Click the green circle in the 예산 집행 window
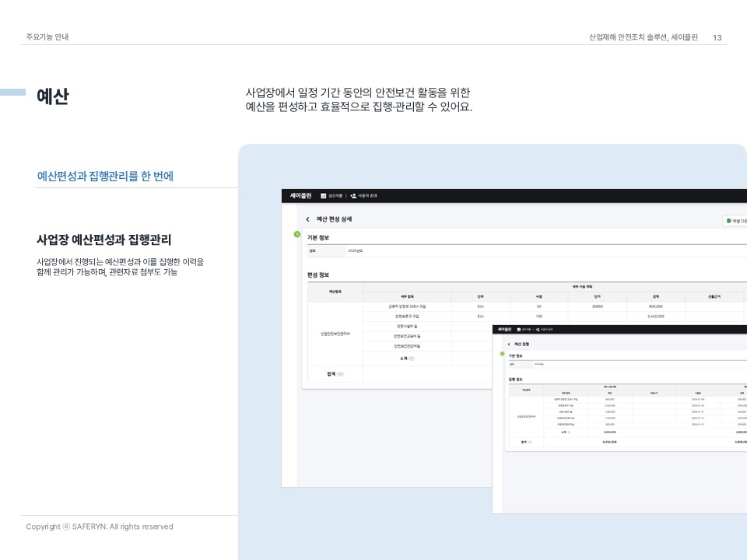This screenshot has width=747, height=560. [502, 354]
